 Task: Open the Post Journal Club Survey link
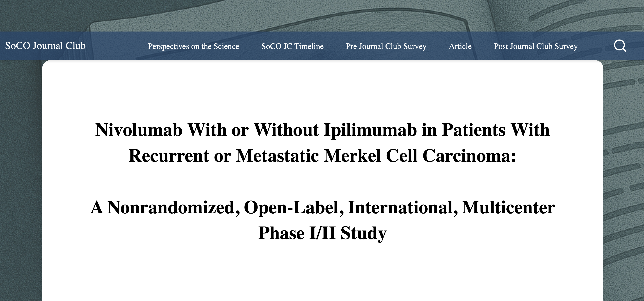pos(536,46)
